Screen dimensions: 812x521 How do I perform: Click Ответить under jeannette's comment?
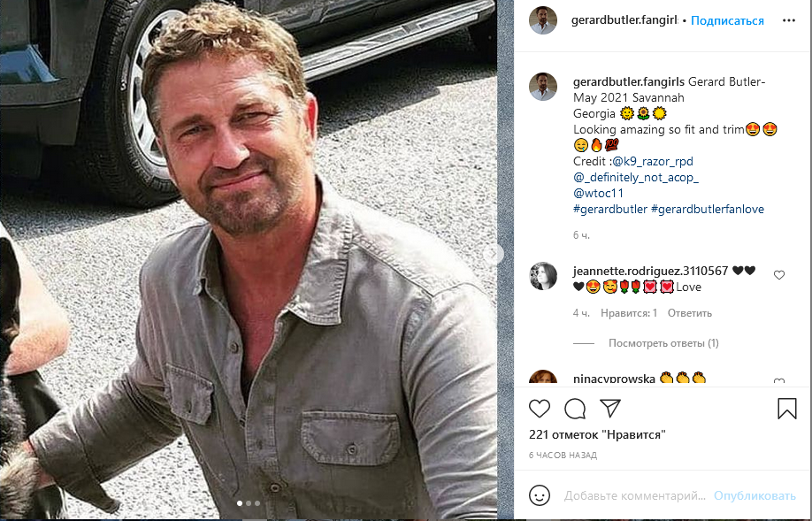coord(689,313)
